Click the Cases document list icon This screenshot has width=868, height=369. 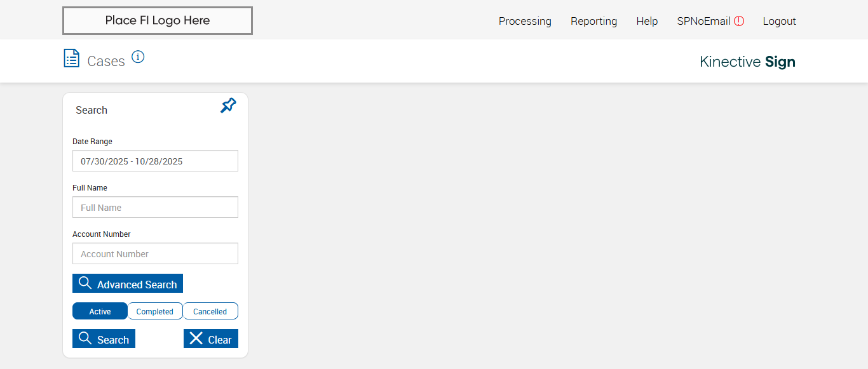click(72, 58)
